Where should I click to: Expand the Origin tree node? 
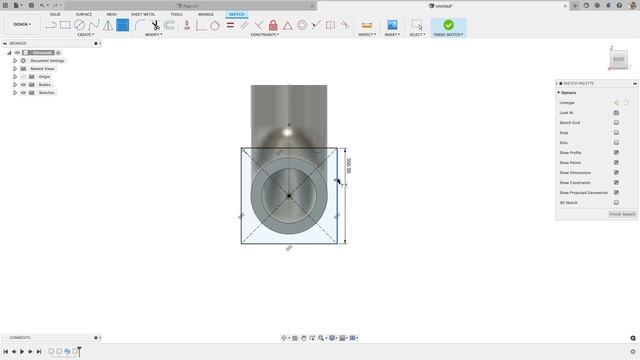[15, 77]
